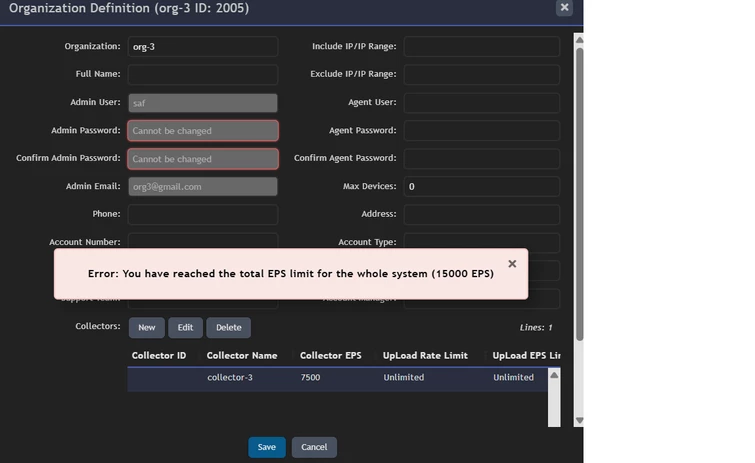This screenshot has width=755, height=463.
Task: Click the Admin Email field
Action: 203,186
